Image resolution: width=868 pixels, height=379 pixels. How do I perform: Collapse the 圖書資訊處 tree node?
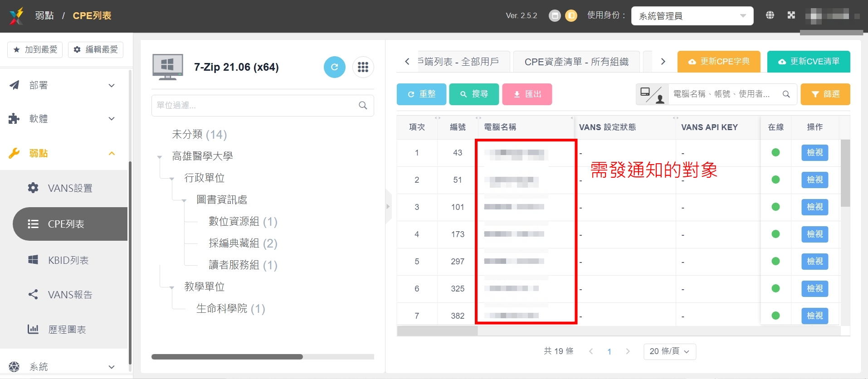[184, 201]
